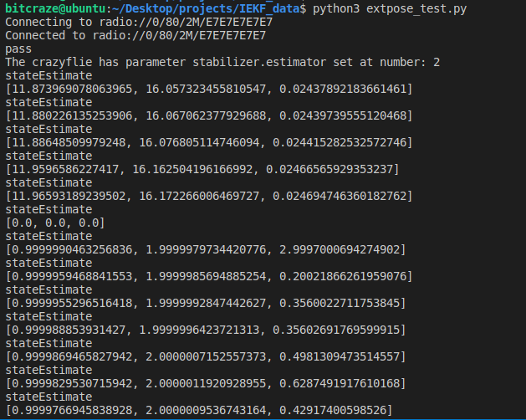Click the line ending with 0.6287491917610168
This screenshot has width=526, height=420.
[208, 383]
